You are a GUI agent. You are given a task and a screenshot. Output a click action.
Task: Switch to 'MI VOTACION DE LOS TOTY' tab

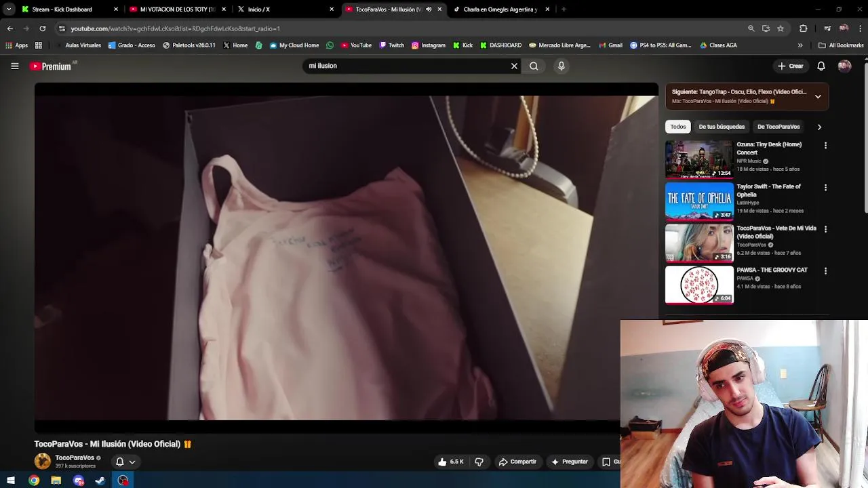(176, 9)
